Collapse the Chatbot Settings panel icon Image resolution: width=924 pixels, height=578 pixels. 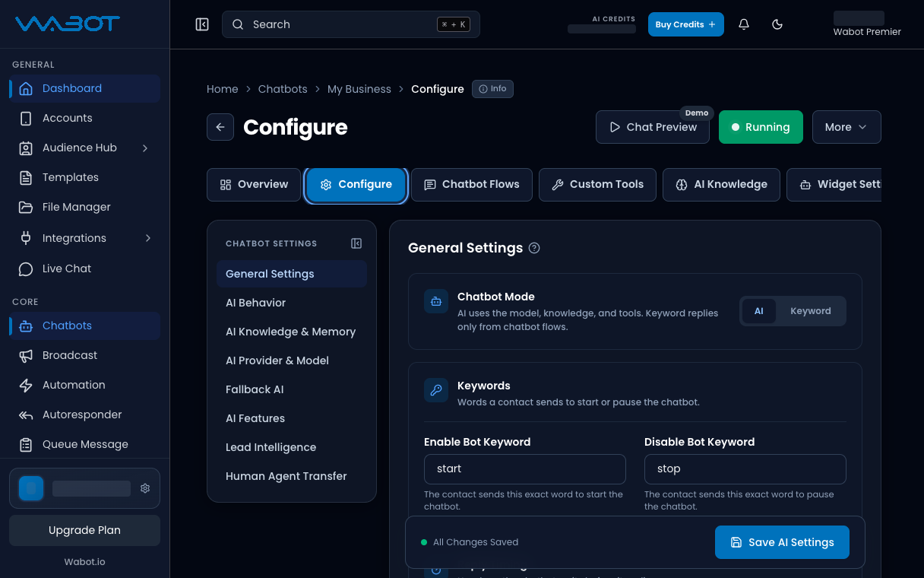tap(356, 243)
